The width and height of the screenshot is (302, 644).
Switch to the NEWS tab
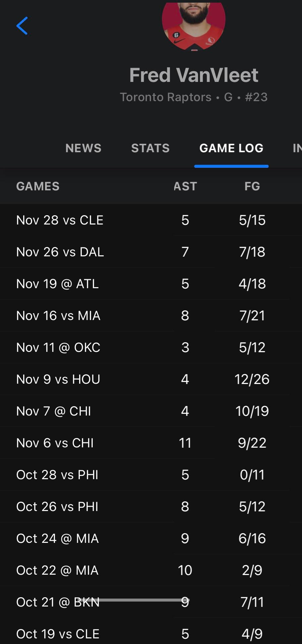click(83, 148)
